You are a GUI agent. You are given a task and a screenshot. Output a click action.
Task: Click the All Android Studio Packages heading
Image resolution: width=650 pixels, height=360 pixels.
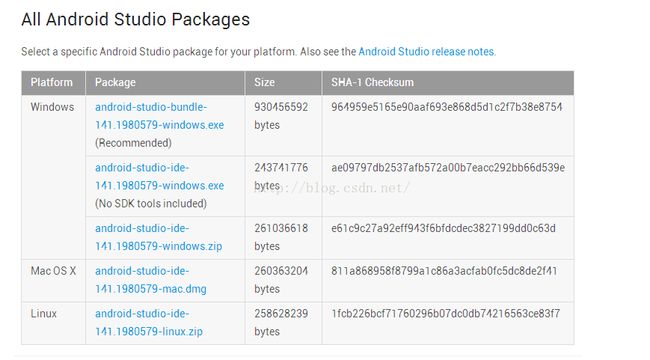coord(136,19)
